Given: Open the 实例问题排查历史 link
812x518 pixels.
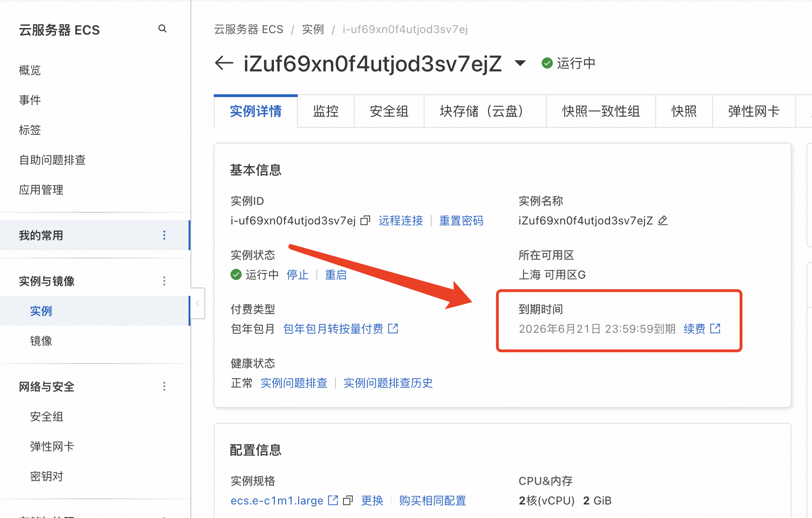Looking at the screenshot, I should 388,383.
